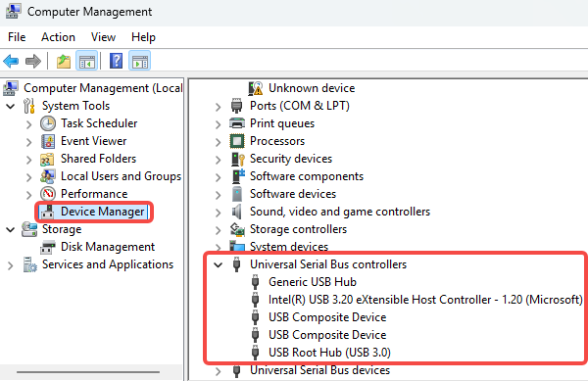This screenshot has height=381, width=588.
Task: Expand the Security devices category
Action: (218, 160)
